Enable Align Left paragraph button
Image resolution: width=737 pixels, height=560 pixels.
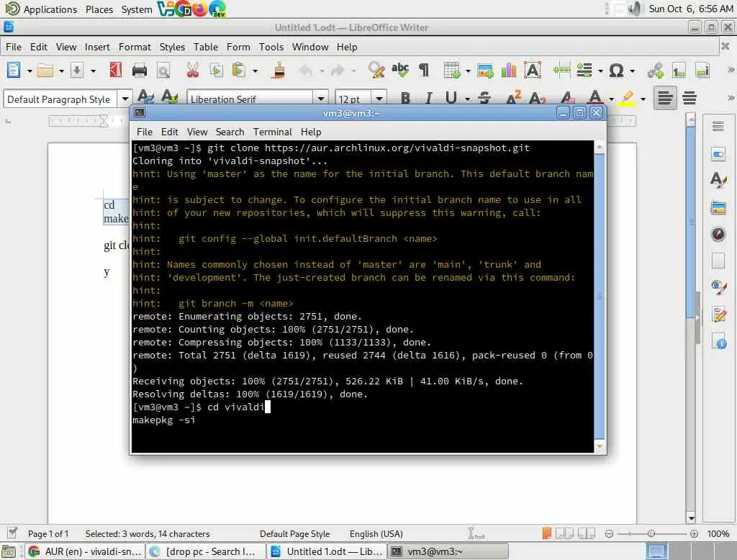[665, 98]
